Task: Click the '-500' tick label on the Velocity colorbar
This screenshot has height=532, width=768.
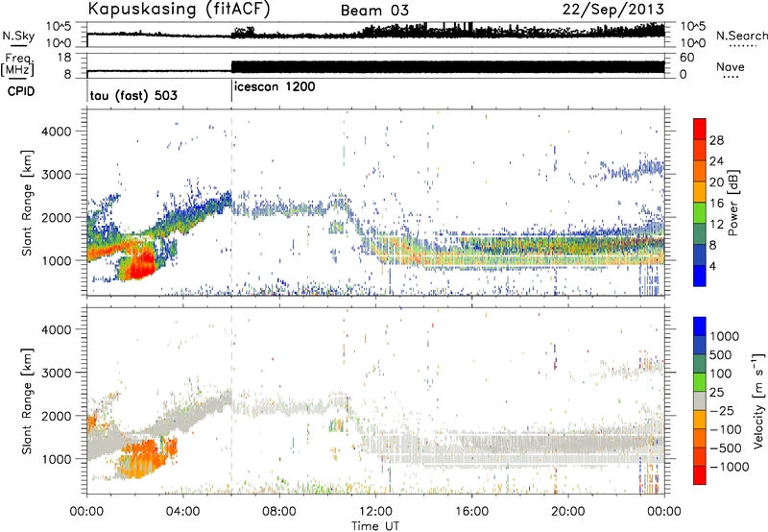Action: pos(726,447)
